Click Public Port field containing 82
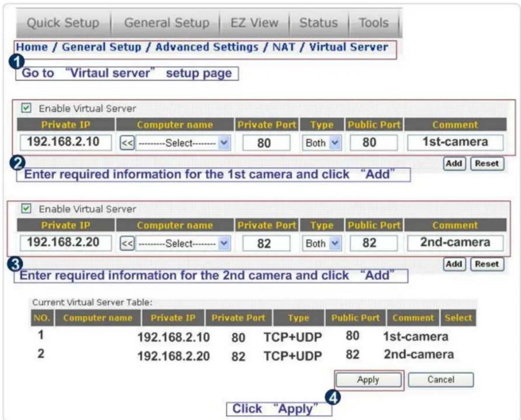This screenshot has width=521, height=420. tap(373, 243)
